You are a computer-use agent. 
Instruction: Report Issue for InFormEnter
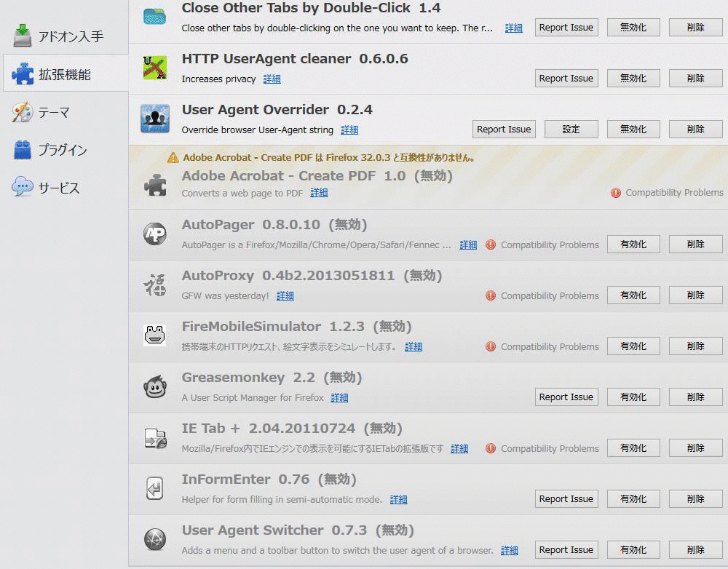coord(566,499)
